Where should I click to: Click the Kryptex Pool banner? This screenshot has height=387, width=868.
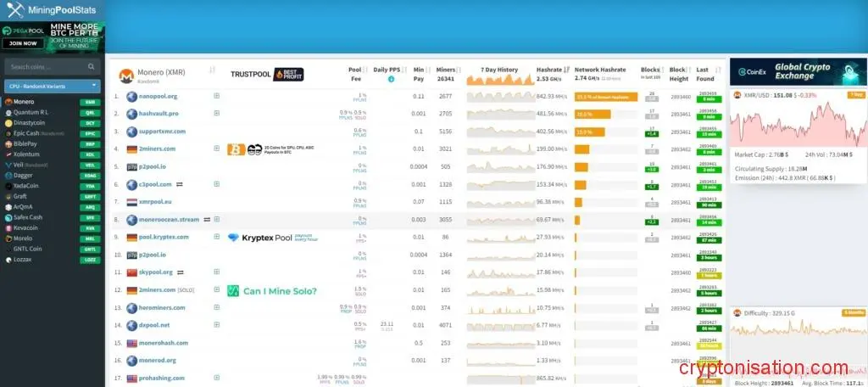(273, 238)
